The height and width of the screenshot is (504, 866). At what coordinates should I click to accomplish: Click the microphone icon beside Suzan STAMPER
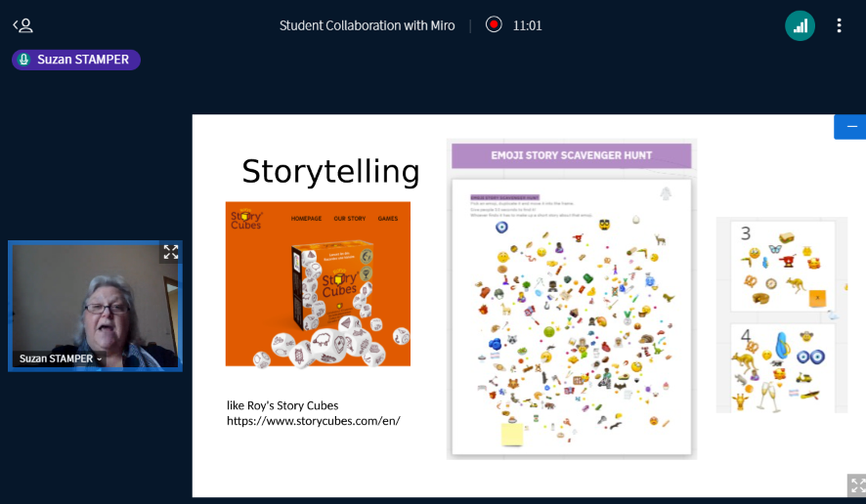point(23,60)
